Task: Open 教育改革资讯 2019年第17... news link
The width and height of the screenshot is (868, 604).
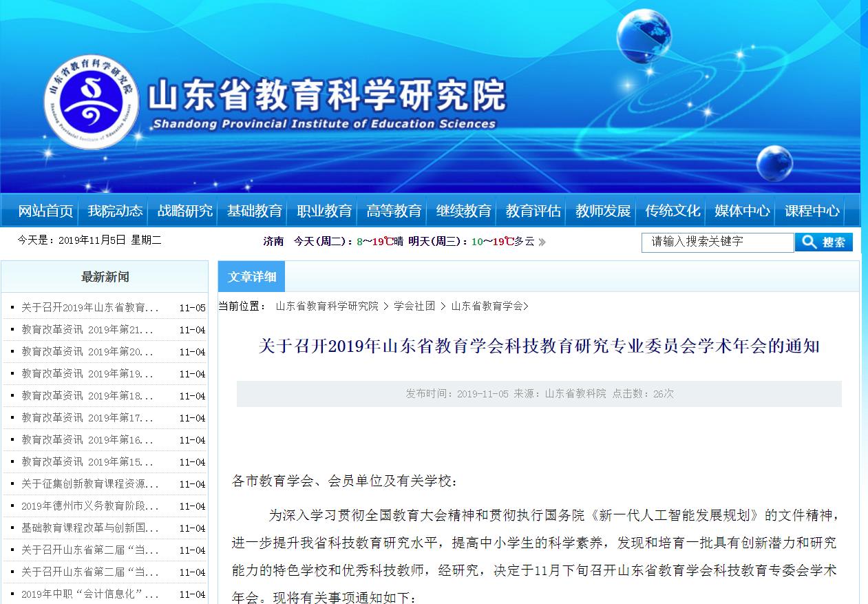Action: click(87, 418)
